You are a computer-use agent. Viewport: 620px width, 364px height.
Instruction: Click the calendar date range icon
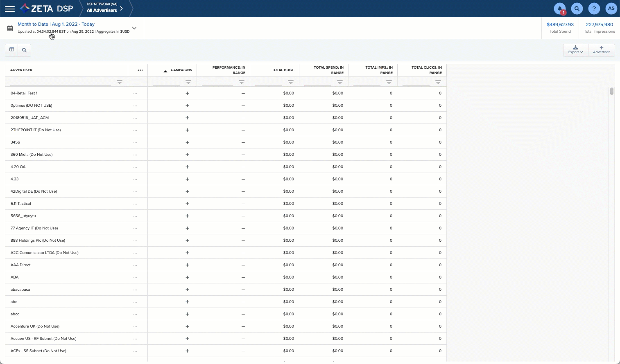point(10,28)
